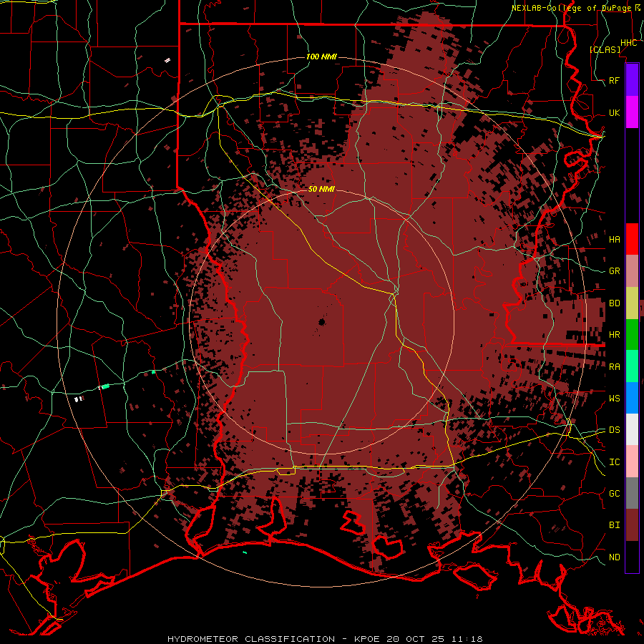
Task: Click the magenta UK legend color swatch
Action: (x=632, y=112)
